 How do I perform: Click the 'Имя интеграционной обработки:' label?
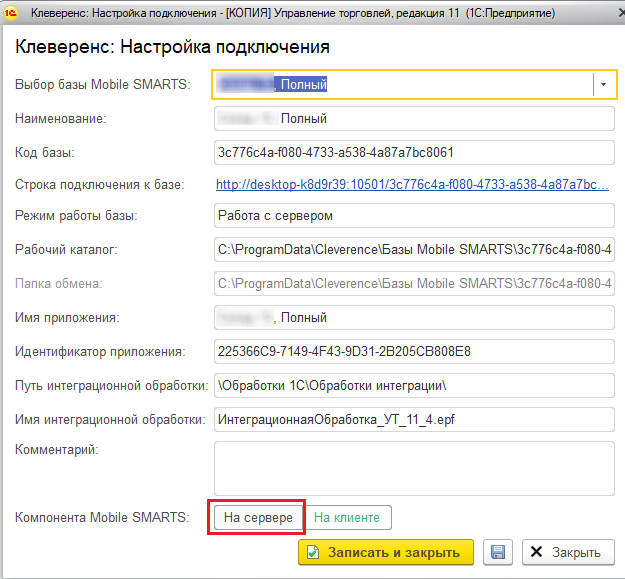(x=110, y=419)
